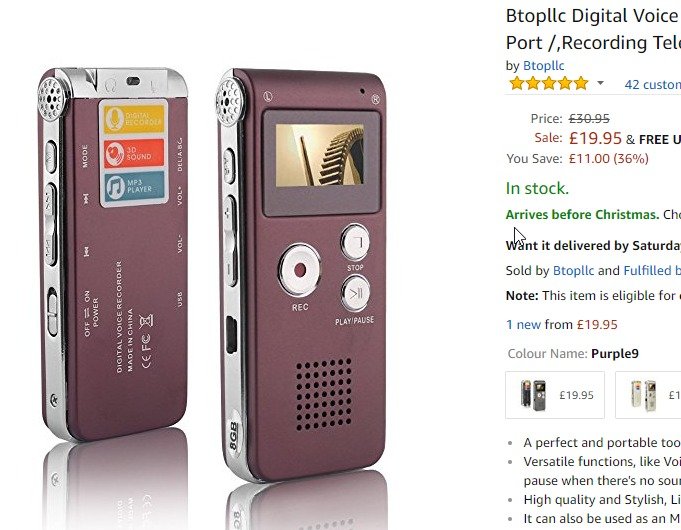Open the star rating dropdown arrow

600,83
